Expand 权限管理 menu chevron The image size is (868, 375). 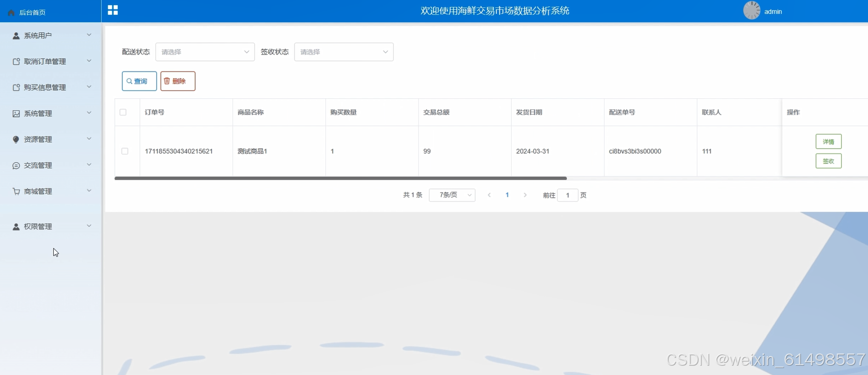point(89,226)
